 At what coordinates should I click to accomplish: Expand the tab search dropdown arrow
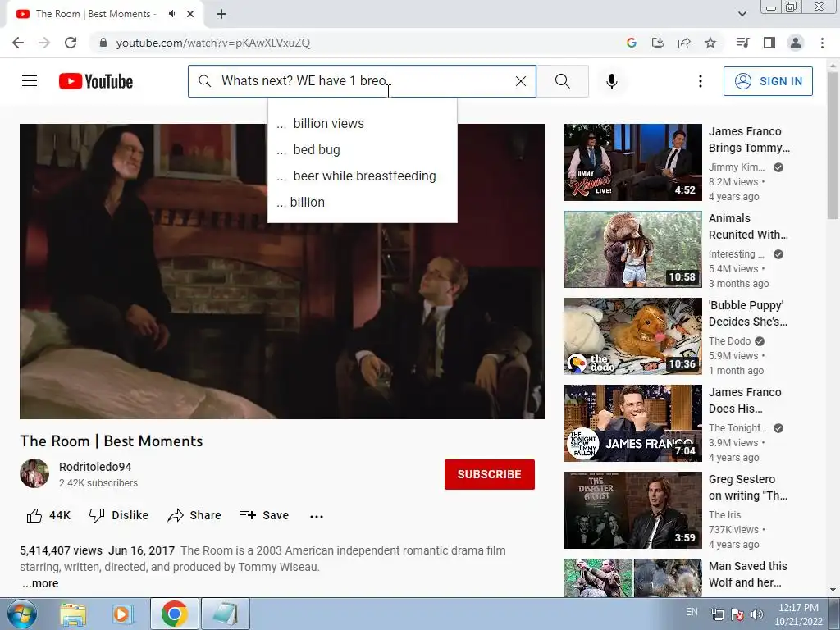[742, 14]
